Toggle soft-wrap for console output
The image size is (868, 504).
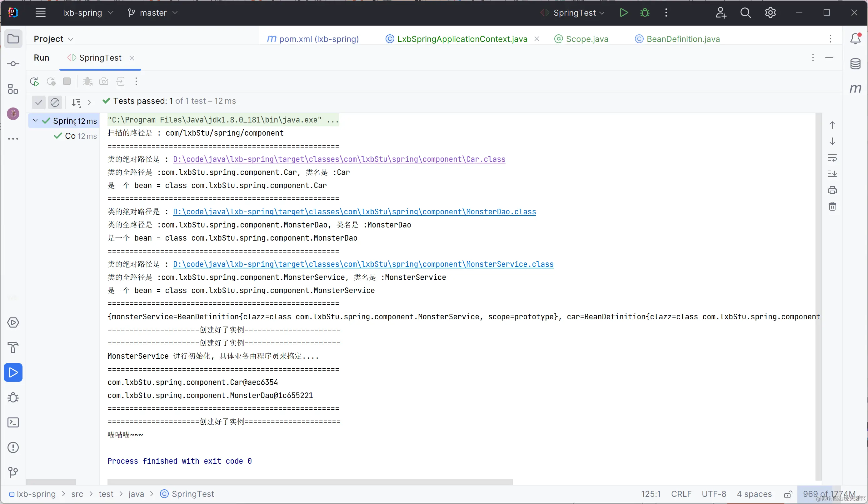(x=832, y=158)
